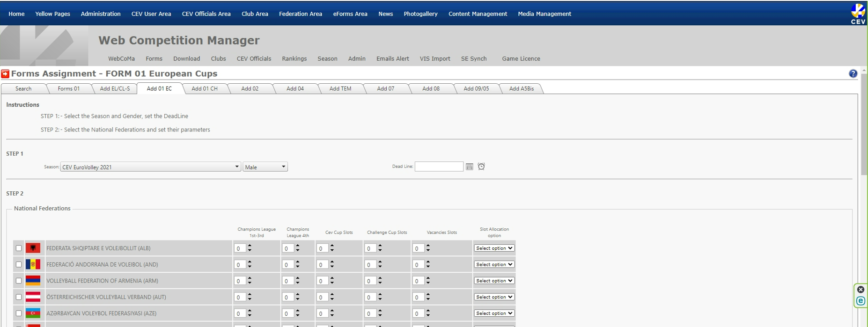The width and height of the screenshot is (868, 327).
Task: Click Champions League 1st-3rd stepper for AZE
Action: click(x=250, y=313)
